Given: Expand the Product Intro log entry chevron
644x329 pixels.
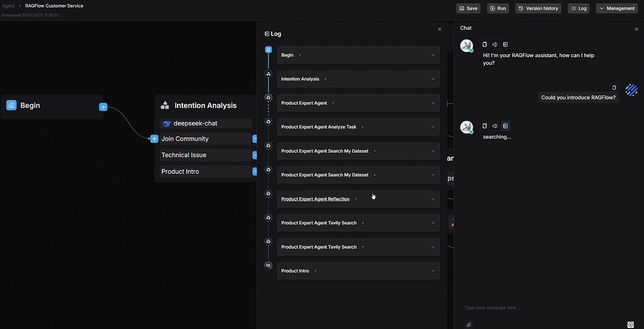Looking at the screenshot, I should (432, 271).
